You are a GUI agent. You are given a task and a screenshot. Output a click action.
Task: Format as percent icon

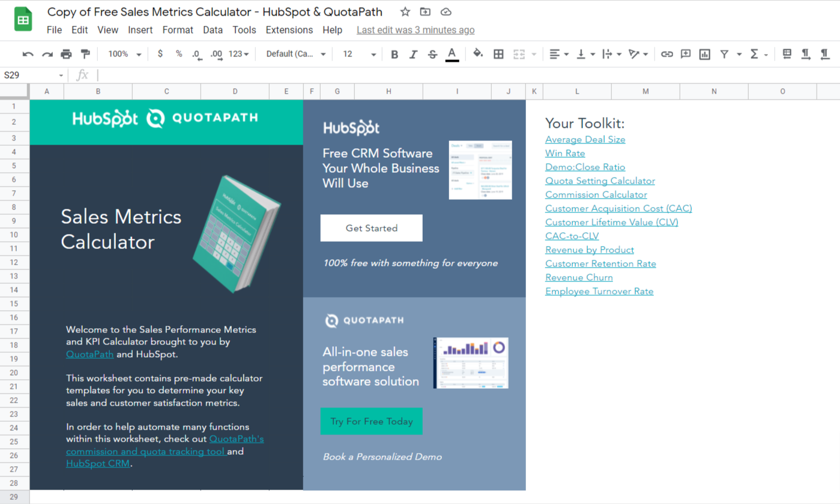coord(179,54)
